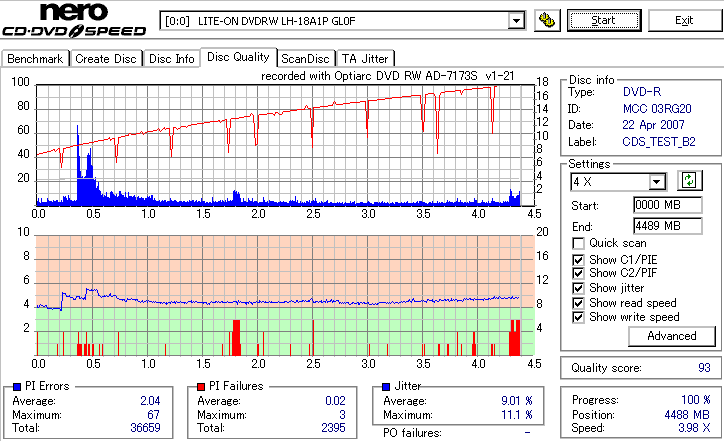Click the blue PI Errors legend square
The height and width of the screenshot is (441, 724).
(x=17, y=387)
